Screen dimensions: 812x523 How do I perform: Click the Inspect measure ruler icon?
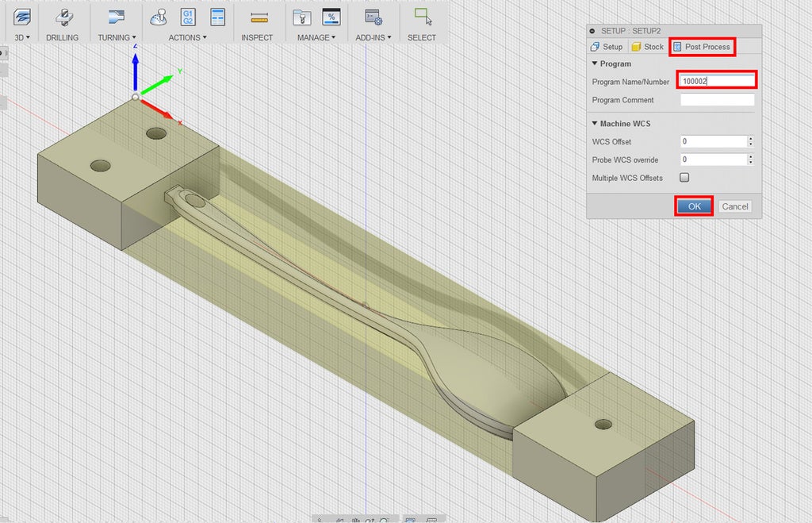[259, 19]
